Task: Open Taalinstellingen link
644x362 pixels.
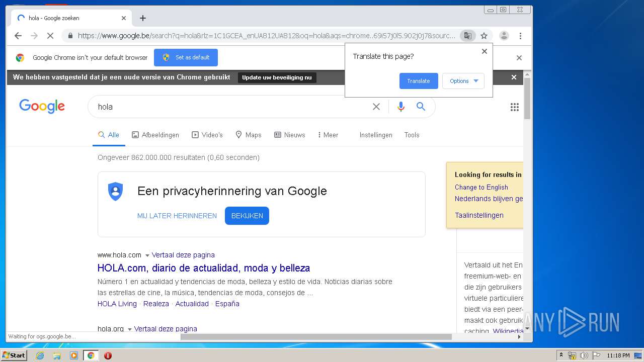Action: pyautogui.click(x=479, y=215)
